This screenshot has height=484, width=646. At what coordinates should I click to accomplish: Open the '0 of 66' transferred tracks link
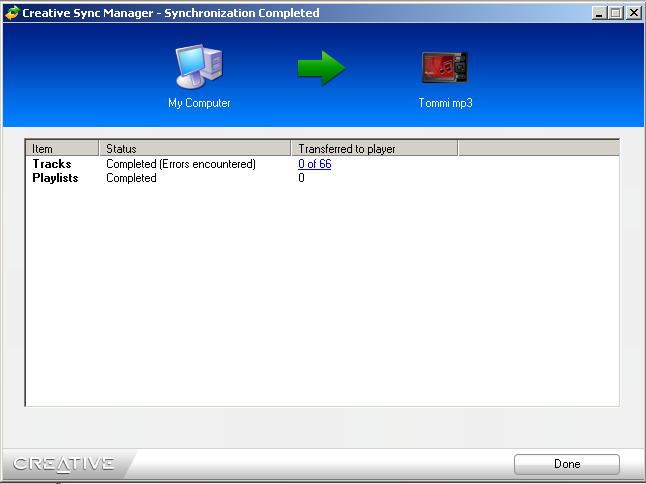[314, 164]
